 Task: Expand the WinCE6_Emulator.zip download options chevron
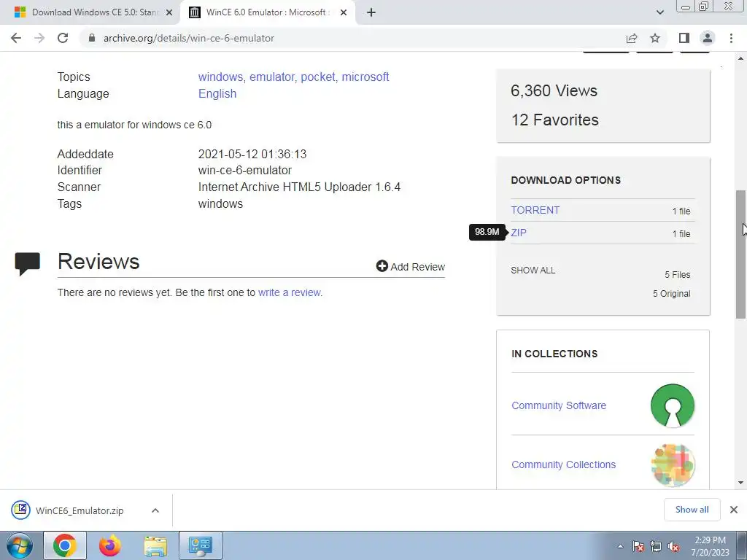click(155, 510)
